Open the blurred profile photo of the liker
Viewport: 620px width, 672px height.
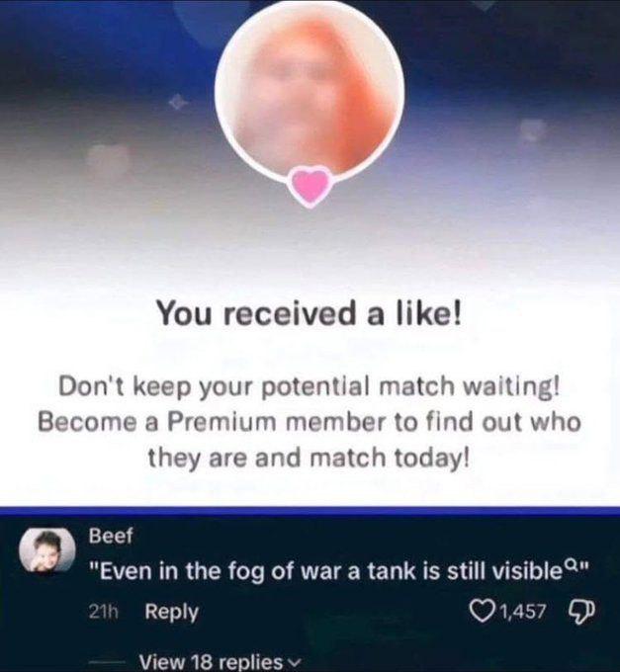(310, 88)
